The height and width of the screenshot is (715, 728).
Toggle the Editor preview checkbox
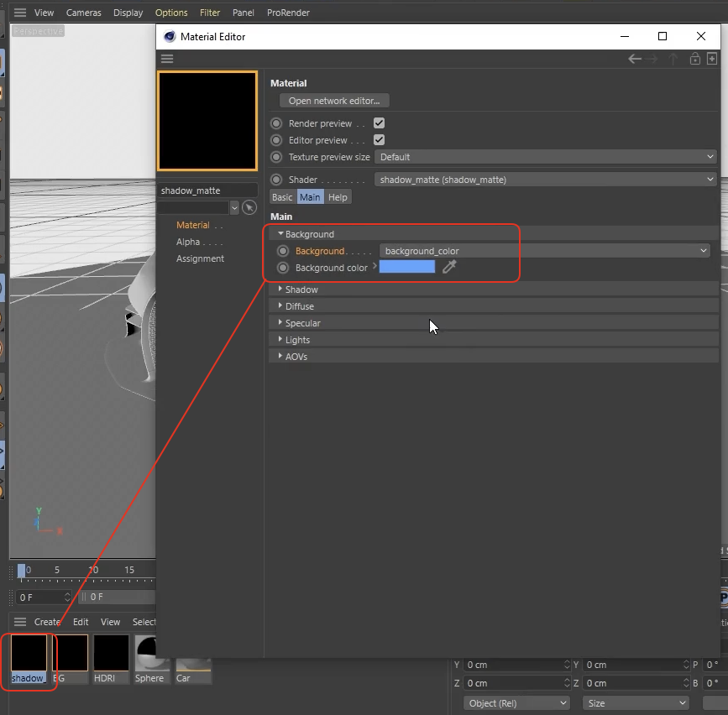click(x=379, y=139)
